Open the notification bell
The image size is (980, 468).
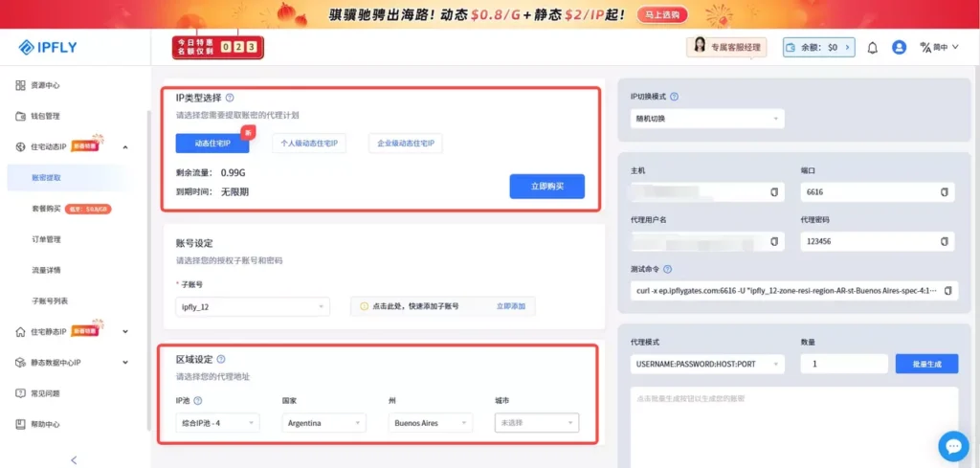click(873, 48)
